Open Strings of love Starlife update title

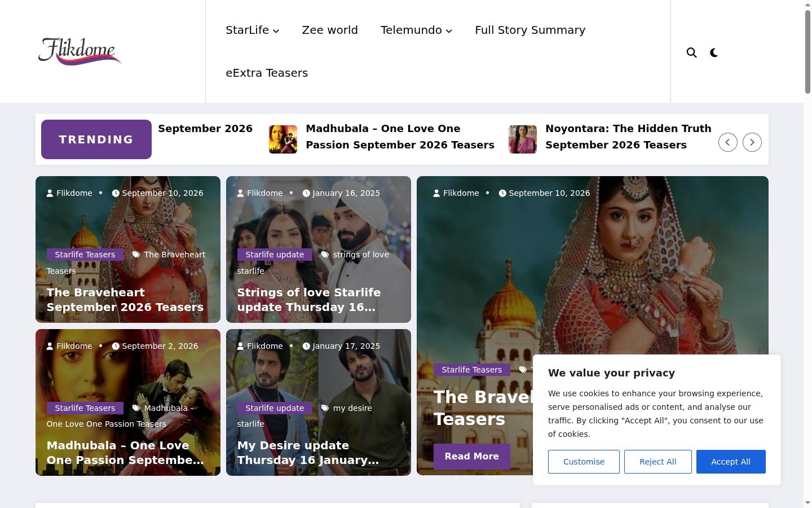click(x=309, y=300)
